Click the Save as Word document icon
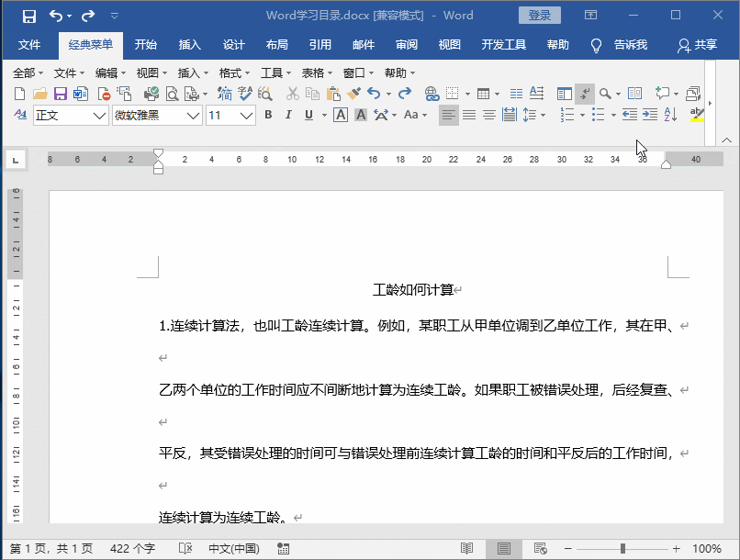This screenshot has height=560, width=740. point(81,94)
